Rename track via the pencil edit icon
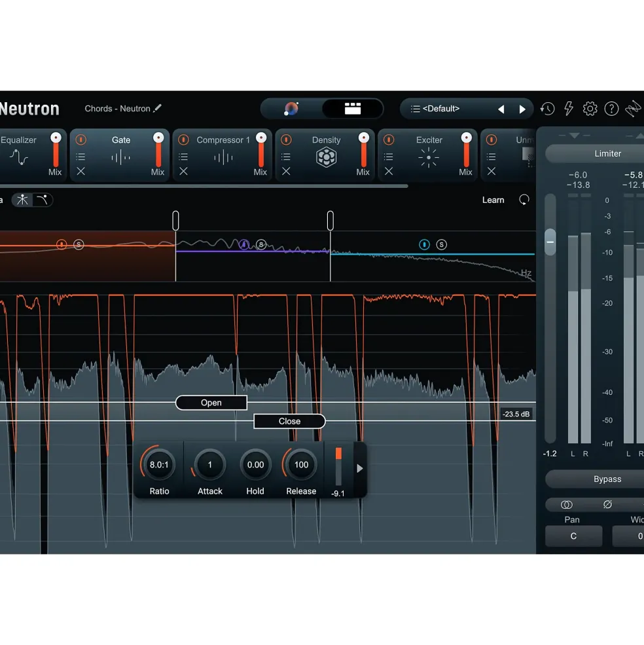644x645 pixels. 157,108
